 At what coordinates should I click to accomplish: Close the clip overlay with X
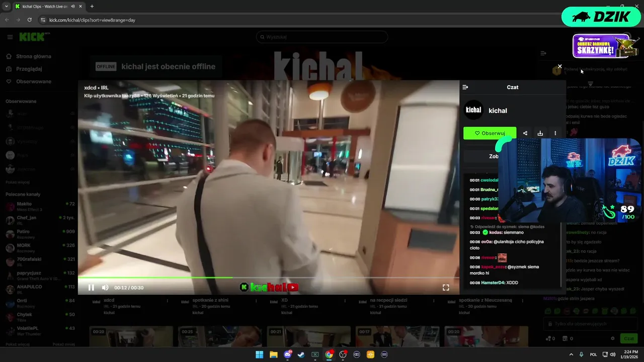[x=559, y=66]
